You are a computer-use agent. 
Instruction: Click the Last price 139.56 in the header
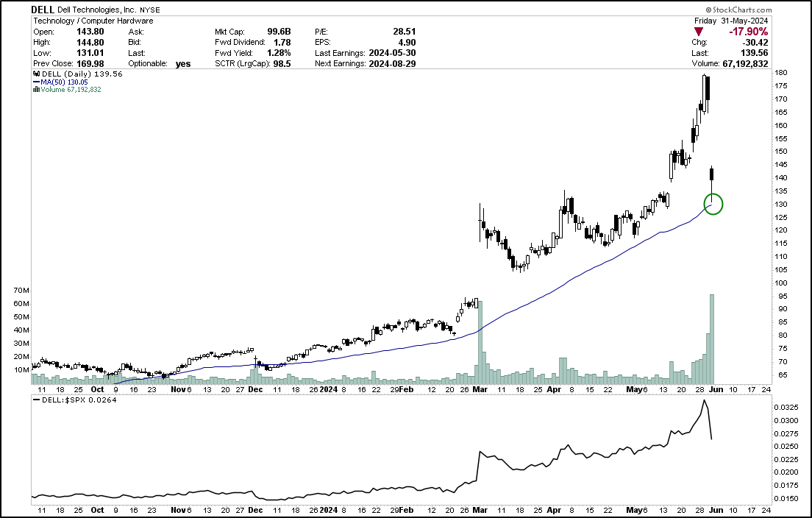pos(755,53)
